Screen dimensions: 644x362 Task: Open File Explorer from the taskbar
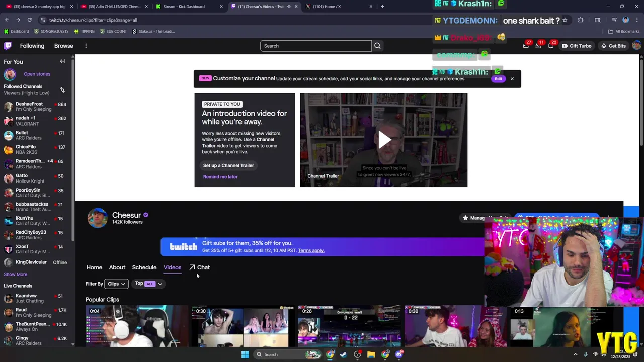[371, 354]
